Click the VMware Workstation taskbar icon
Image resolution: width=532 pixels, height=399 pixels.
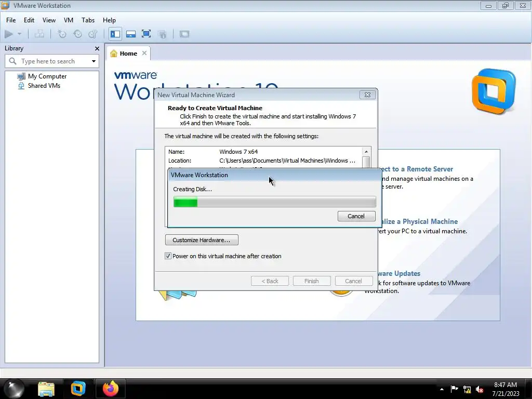point(78,389)
